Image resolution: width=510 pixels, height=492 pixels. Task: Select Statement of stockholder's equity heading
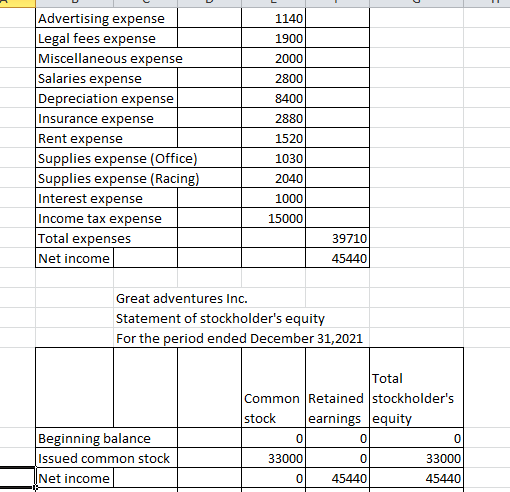click(x=220, y=318)
